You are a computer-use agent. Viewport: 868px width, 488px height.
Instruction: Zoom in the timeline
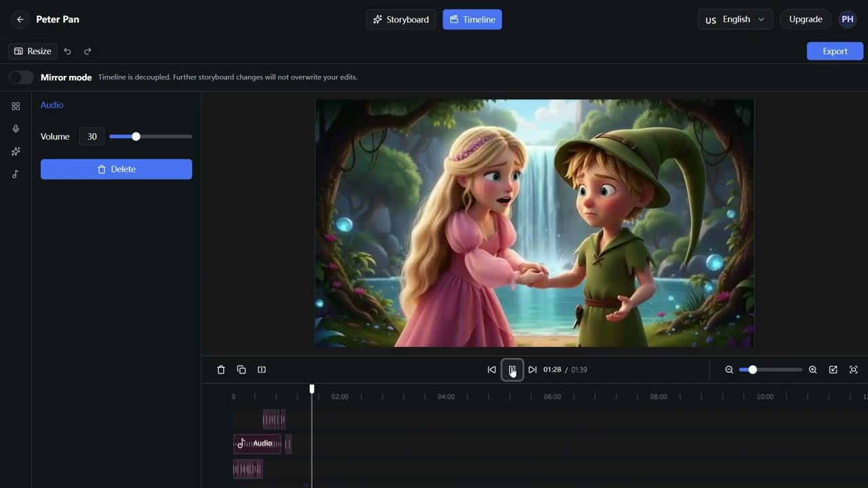coord(813,369)
